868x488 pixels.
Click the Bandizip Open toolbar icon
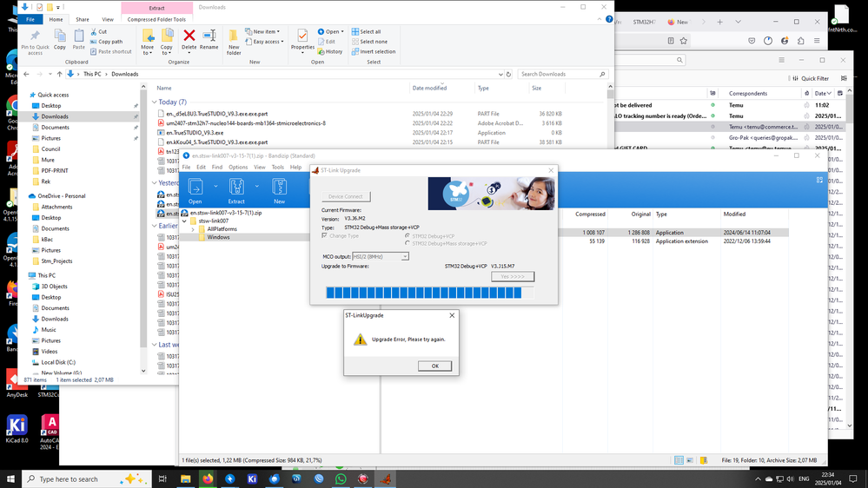[x=195, y=191]
